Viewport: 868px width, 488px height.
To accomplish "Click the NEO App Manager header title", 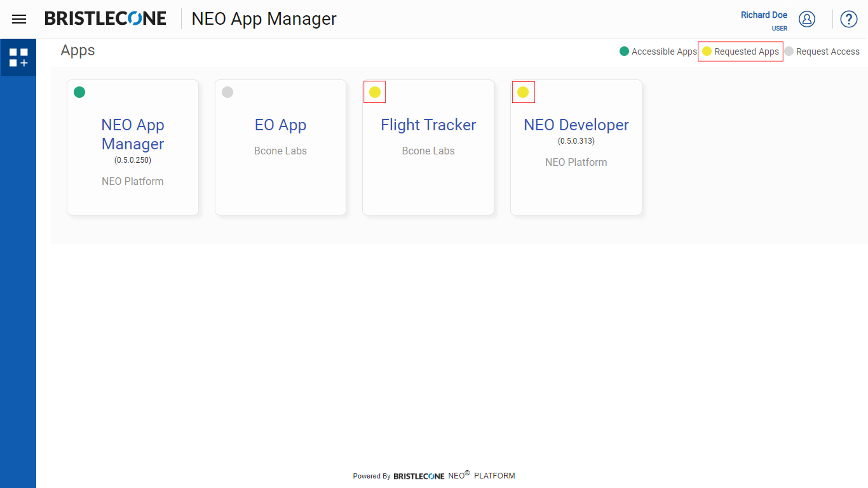I will pyautogui.click(x=264, y=19).
